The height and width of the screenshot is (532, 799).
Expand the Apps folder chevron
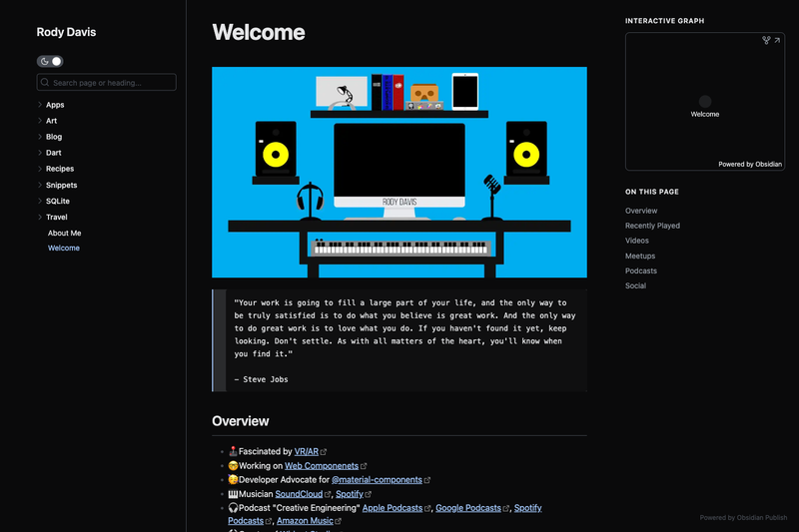click(40, 105)
